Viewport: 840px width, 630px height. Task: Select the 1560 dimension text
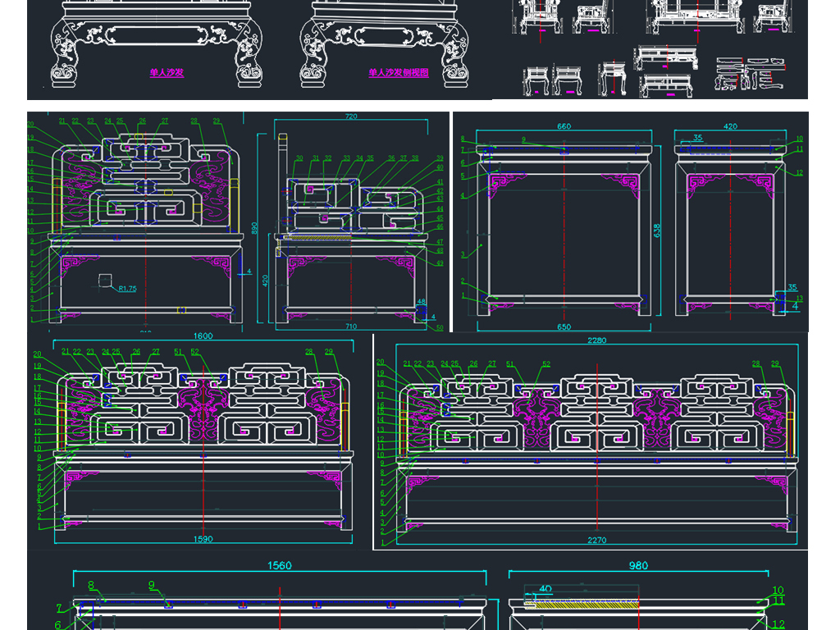click(280, 566)
